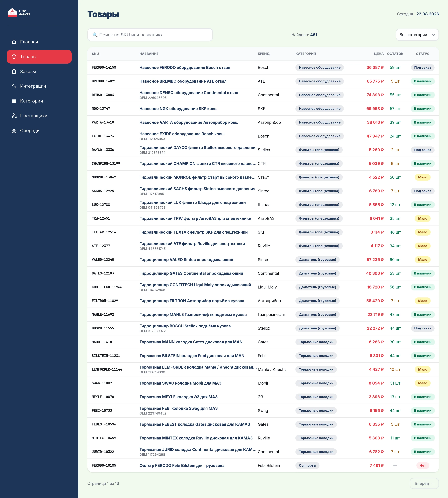Click the magnifier icon in search field

95,35
